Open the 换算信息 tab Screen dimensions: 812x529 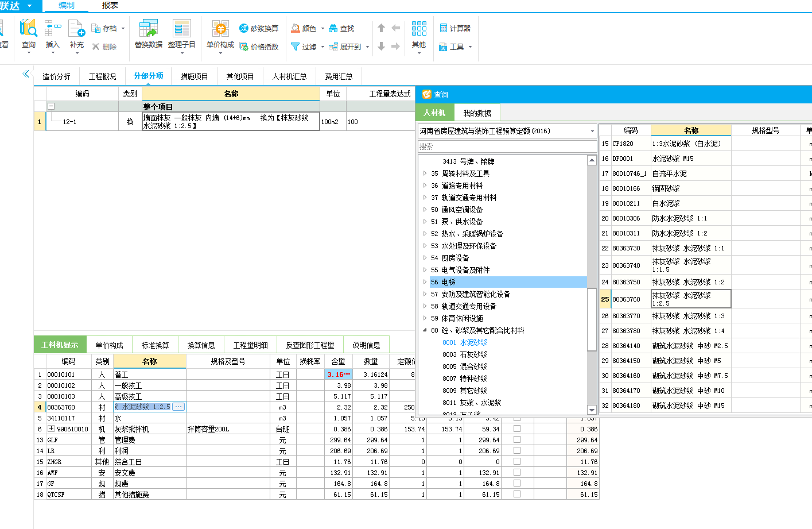tap(201, 345)
